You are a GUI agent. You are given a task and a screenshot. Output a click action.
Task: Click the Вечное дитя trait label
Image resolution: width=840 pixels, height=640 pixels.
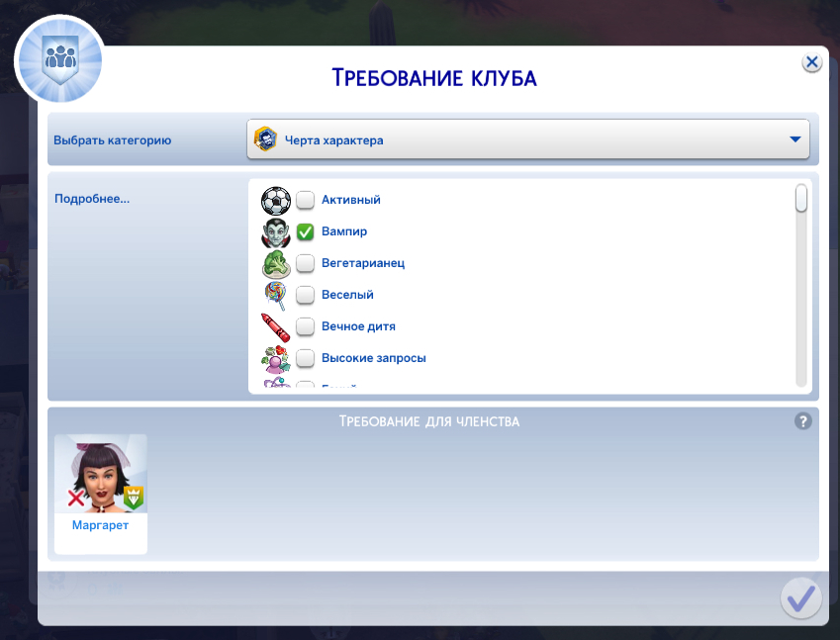point(358,326)
